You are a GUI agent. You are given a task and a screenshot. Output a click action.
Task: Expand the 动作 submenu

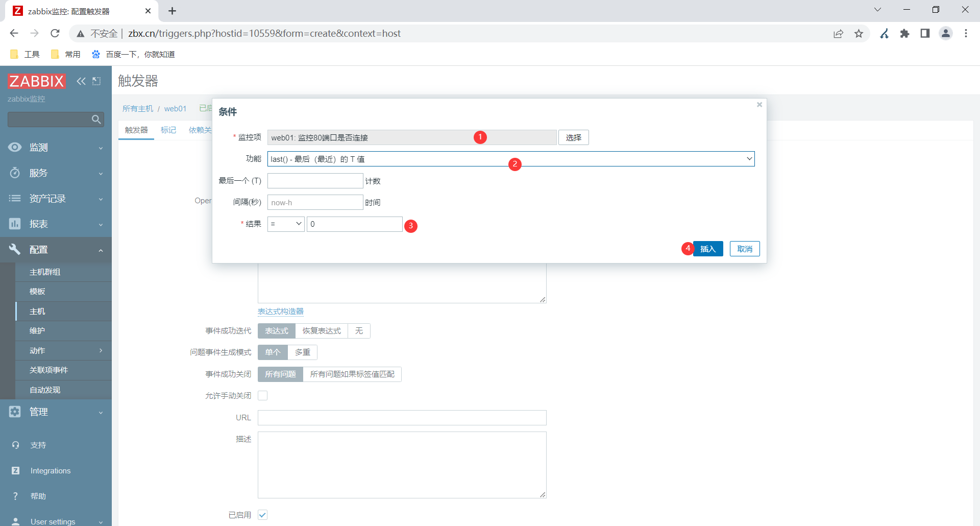(63, 350)
